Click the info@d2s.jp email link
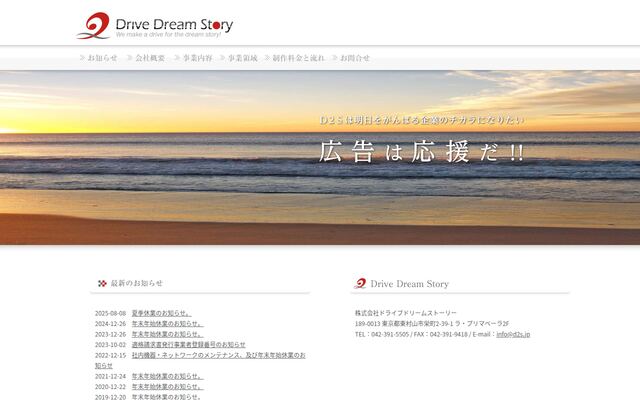 coord(513,334)
